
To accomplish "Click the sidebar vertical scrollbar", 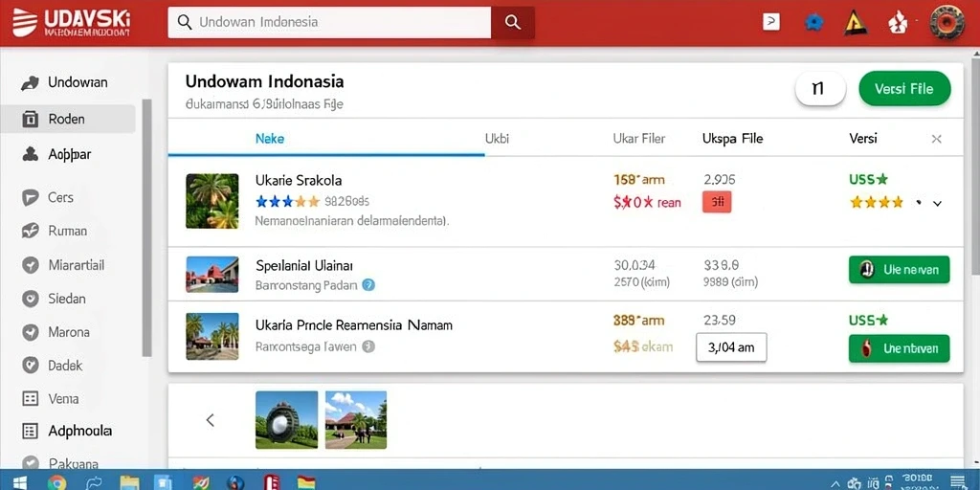I will [146, 228].
